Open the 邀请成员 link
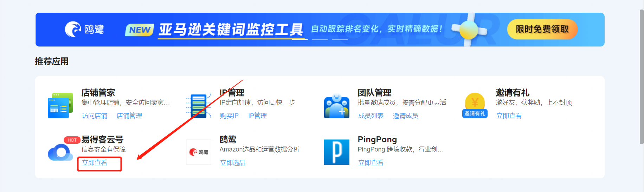Image resolution: width=644 pixels, height=192 pixels. click(405, 116)
